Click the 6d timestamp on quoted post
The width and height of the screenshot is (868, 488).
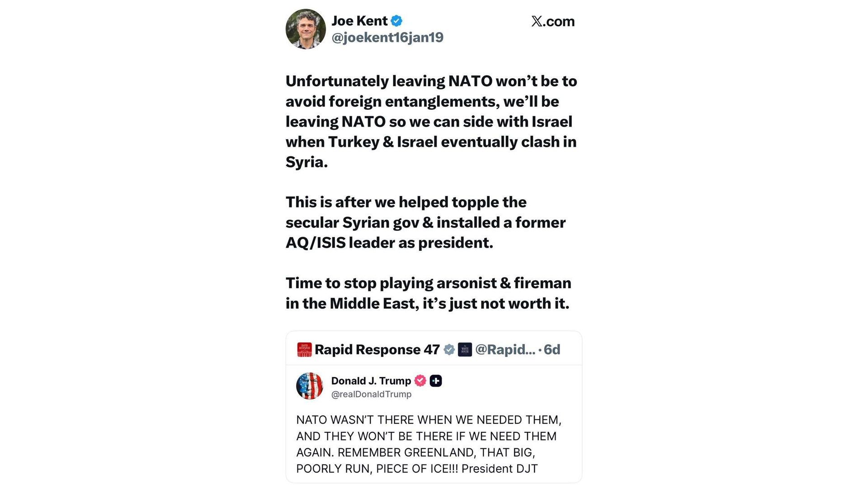click(x=552, y=350)
